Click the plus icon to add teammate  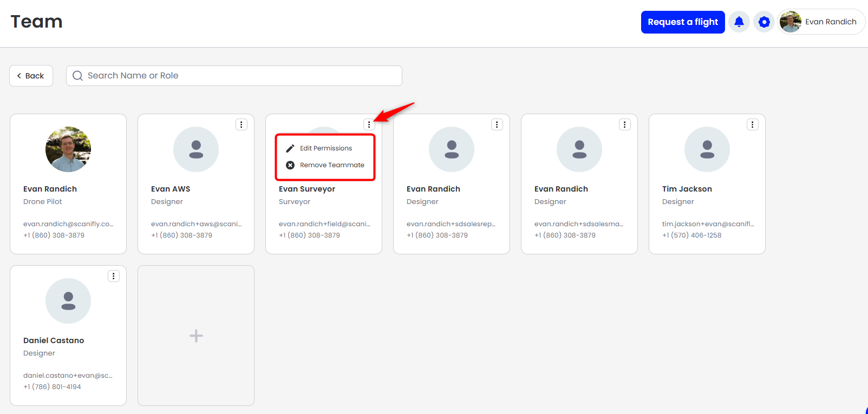[196, 336]
